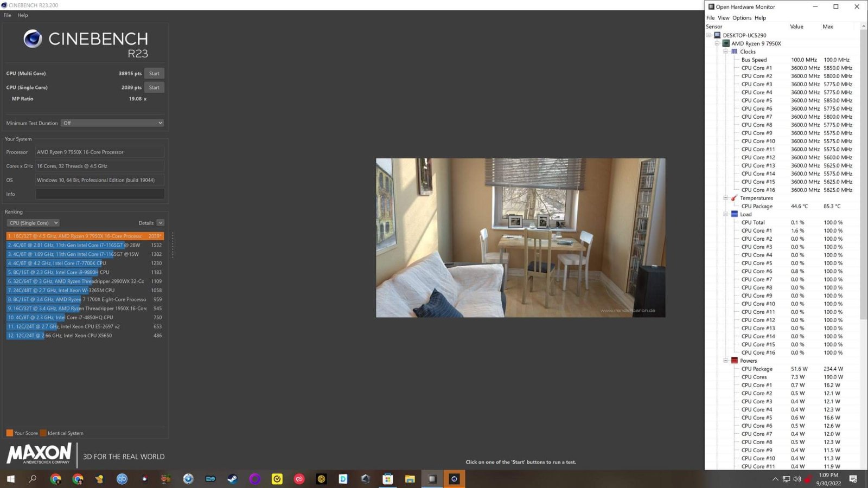Click the CPU chip icon beside AMD Ryzen 9 7950X

(x=726, y=43)
